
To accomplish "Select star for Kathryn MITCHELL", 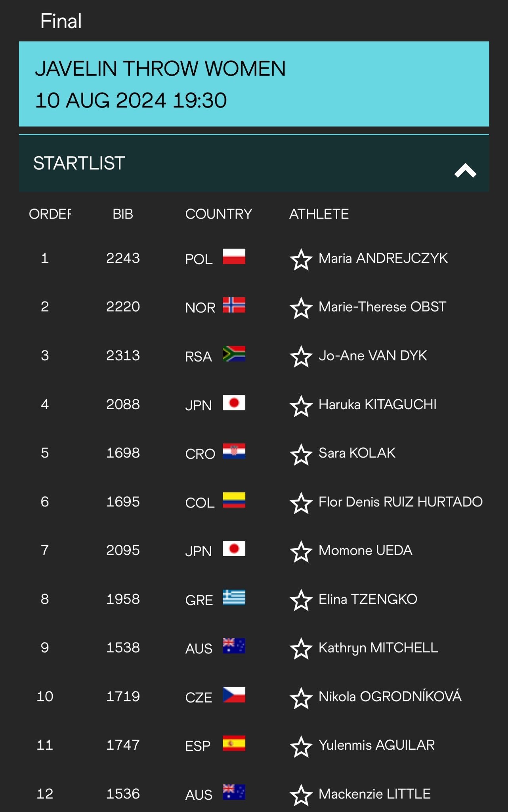I will [301, 649].
